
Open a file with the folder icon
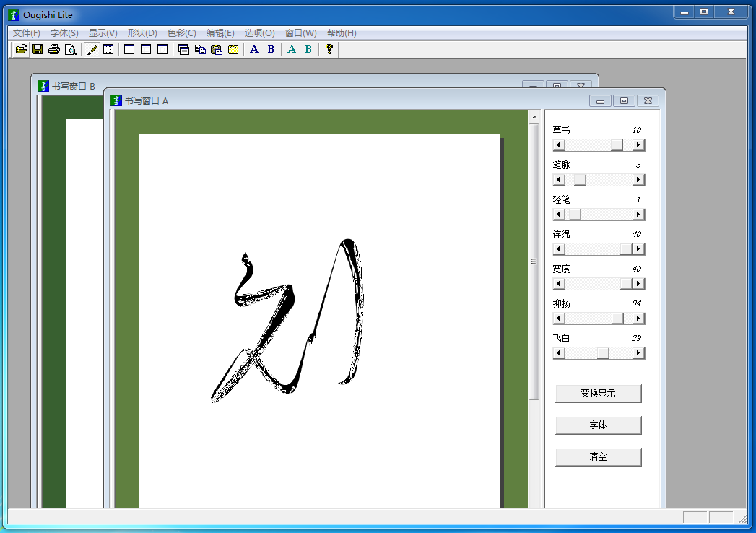click(20, 49)
